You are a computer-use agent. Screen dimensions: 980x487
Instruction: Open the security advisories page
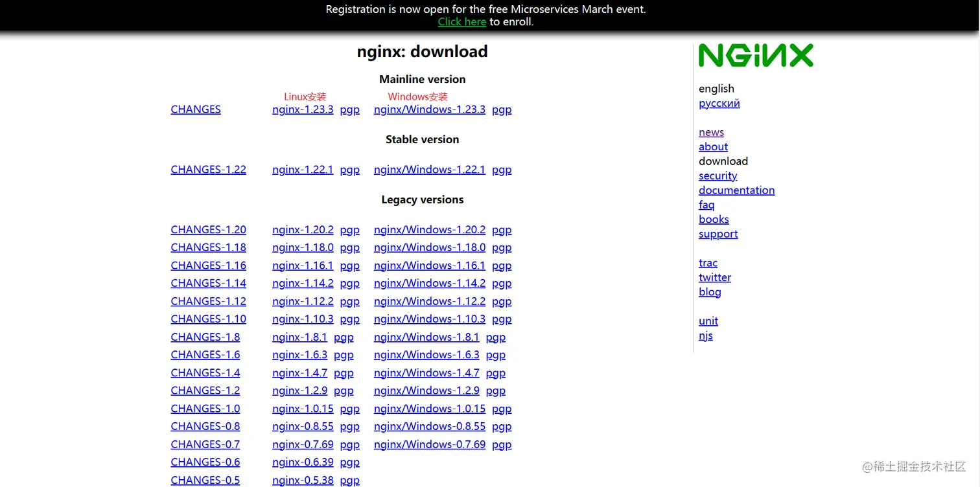click(x=717, y=176)
